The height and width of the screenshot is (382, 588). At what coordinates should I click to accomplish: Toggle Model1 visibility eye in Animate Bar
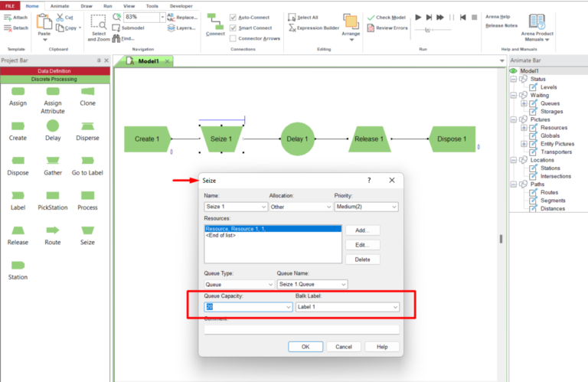point(514,71)
